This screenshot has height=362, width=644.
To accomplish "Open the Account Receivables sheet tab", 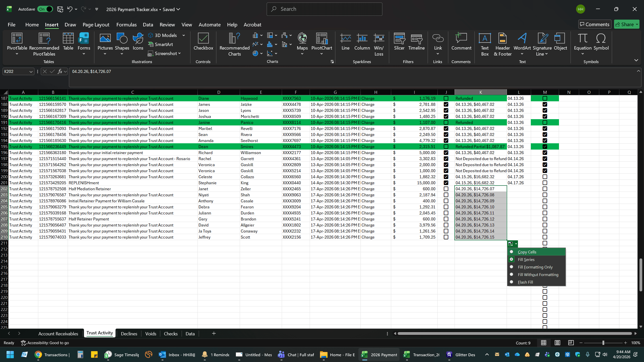I will 58,334.
